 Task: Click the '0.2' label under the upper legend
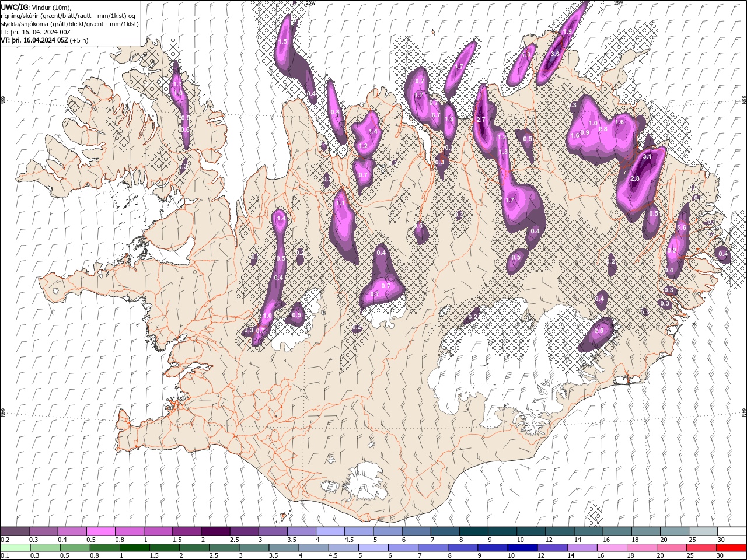[x=5, y=540]
